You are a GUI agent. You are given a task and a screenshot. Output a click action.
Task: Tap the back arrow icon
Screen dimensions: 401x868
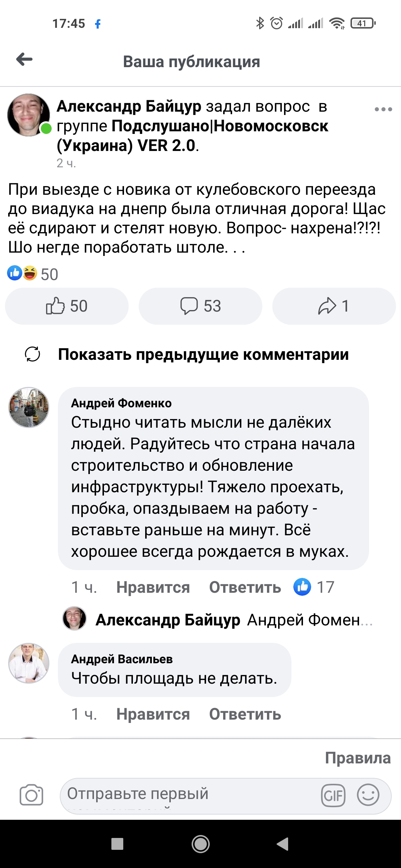coord(25,59)
